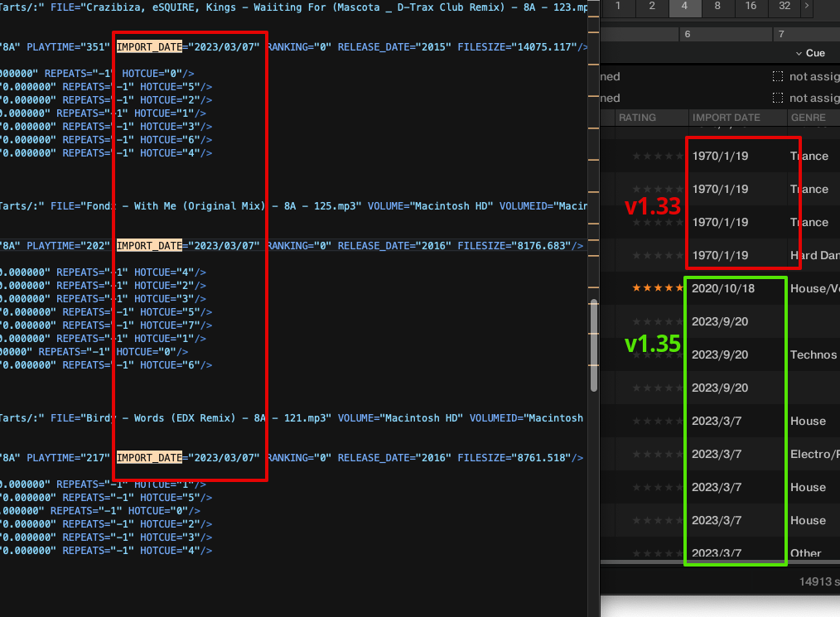Click the lower dotted square not-assigned icon
Screen dimensions: 840x617
777,98
